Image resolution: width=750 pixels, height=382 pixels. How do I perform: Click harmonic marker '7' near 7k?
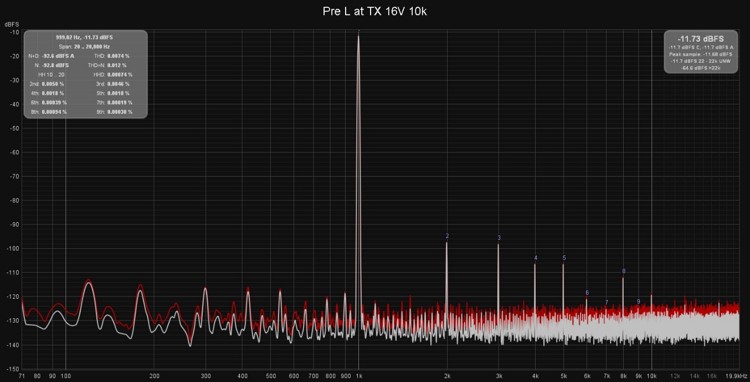point(607,302)
